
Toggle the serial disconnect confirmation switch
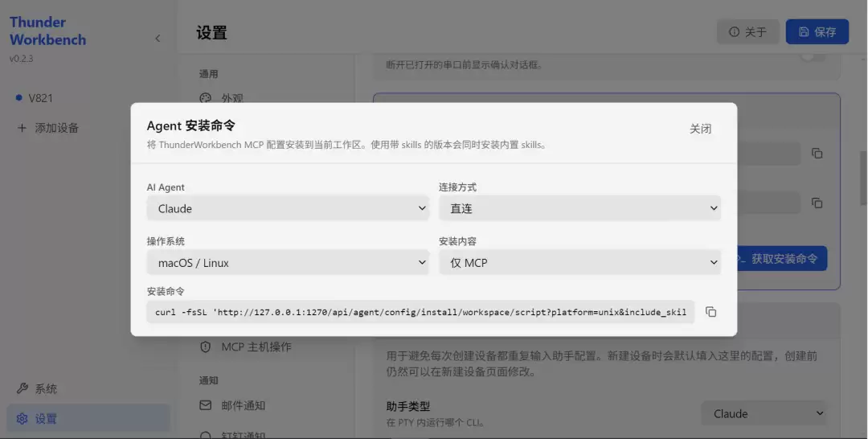pyautogui.click(x=813, y=56)
